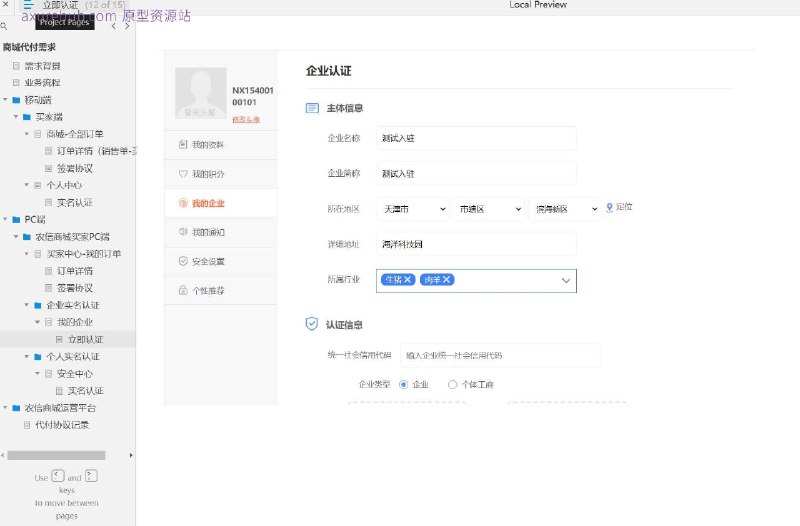
Task: Click the scrollbar right arrow in sidebar
Action: point(131,455)
